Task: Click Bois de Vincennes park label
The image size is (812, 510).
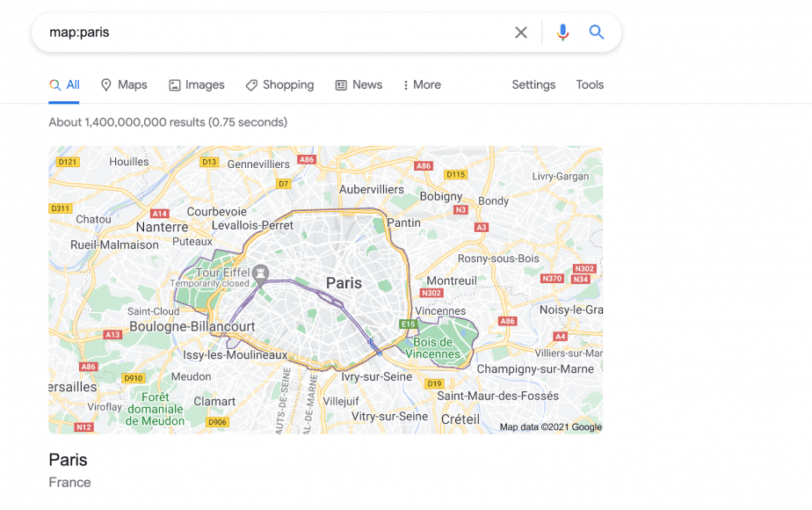Action: click(x=432, y=348)
